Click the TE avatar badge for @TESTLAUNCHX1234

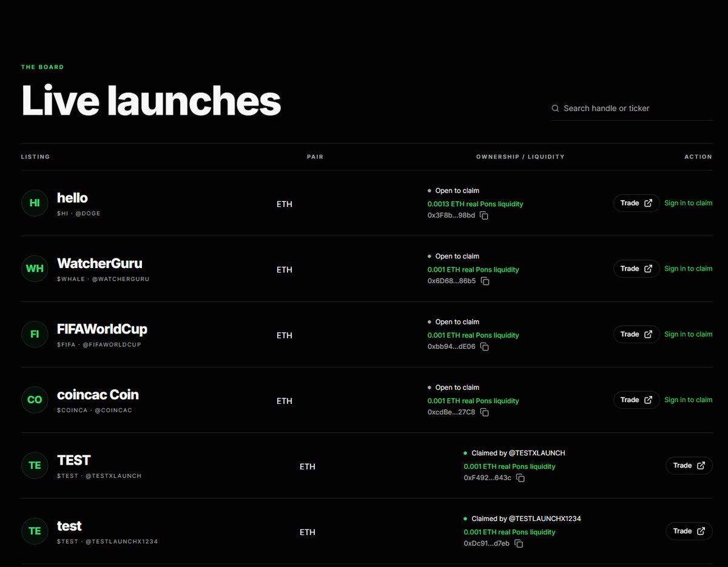tap(35, 531)
